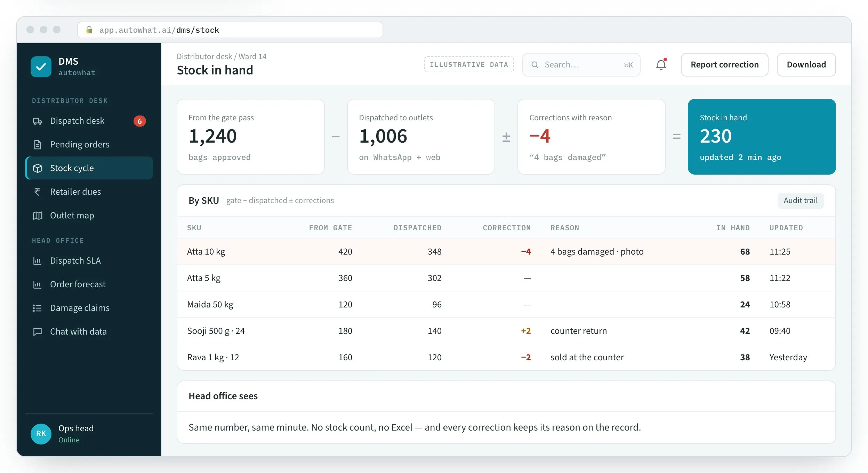This screenshot has width=868, height=473.
Task: Click the Pending orders document icon
Action: [37, 145]
